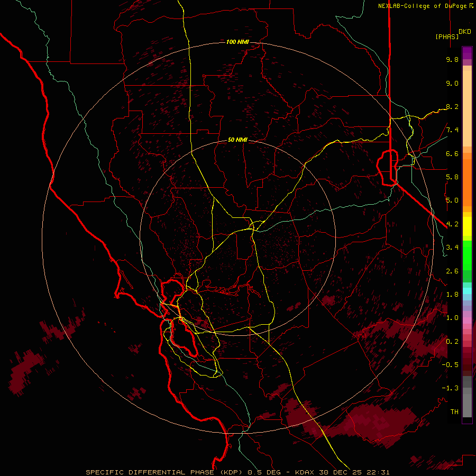The width and height of the screenshot is (476, 476).
Task: Click the 50 NMI range ring label
Action: (237, 140)
